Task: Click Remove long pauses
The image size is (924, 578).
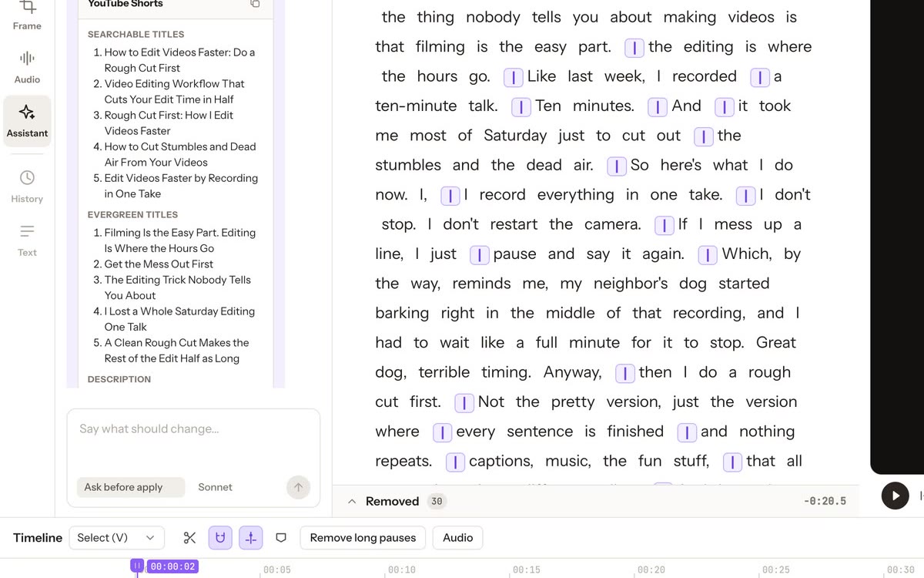Action: click(x=363, y=538)
